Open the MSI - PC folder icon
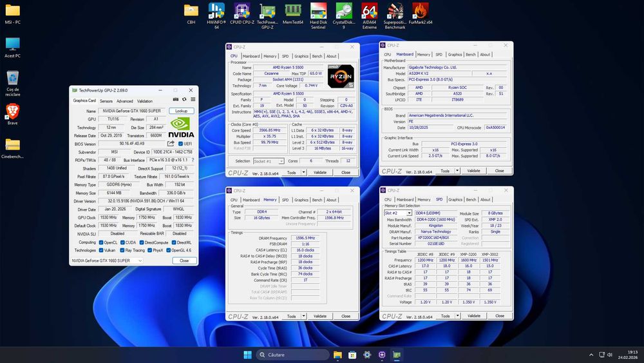644x363 pixels. click(12, 14)
